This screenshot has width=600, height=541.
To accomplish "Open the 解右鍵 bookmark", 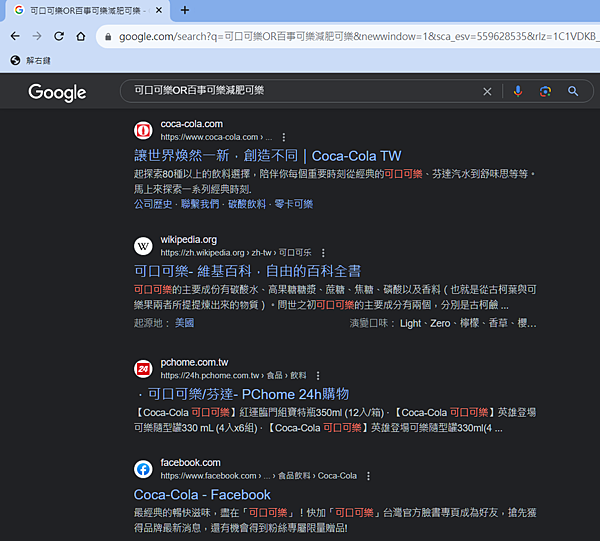I will click(x=31, y=60).
